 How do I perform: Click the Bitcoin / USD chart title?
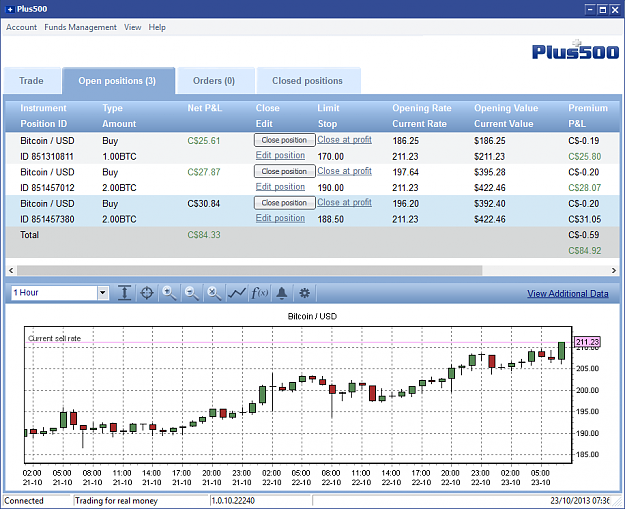312,316
